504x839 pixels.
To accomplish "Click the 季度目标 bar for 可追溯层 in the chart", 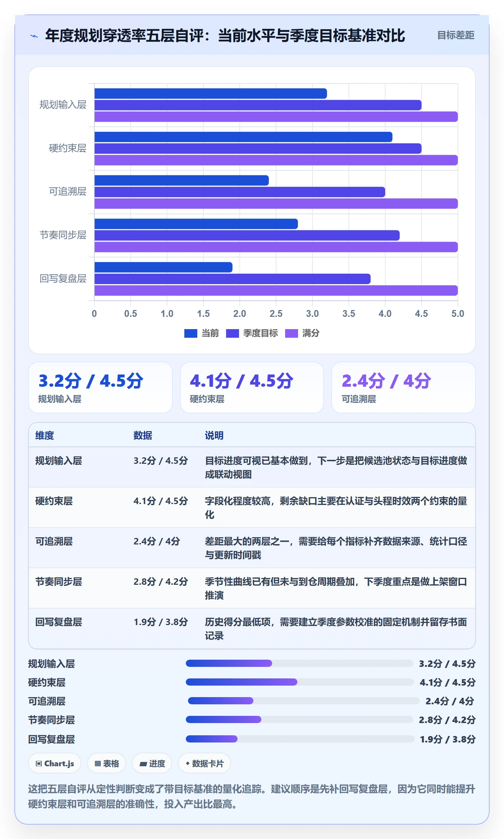I will point(240,192).
